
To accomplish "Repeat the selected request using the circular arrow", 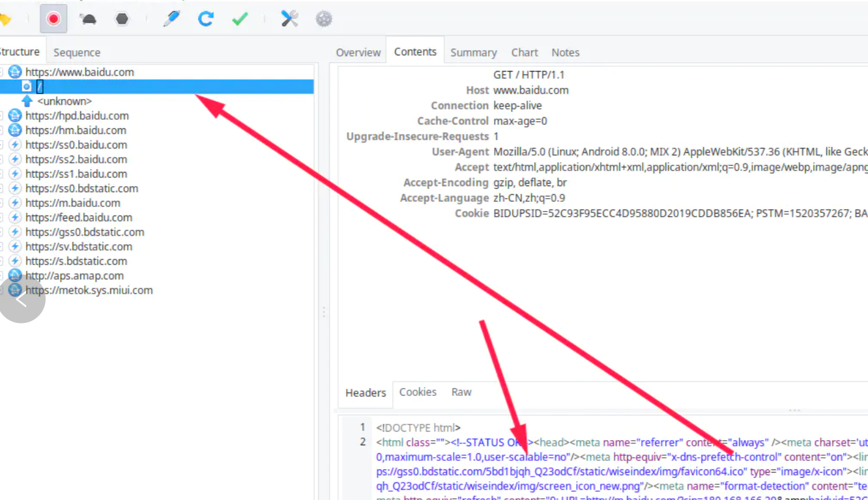I will coord(206,19).
